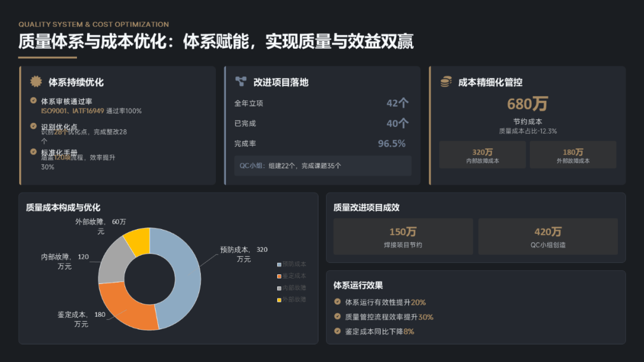Toggle the 鉴定成本 orange legend entry
644x362 pixels.
coord(292,276)
